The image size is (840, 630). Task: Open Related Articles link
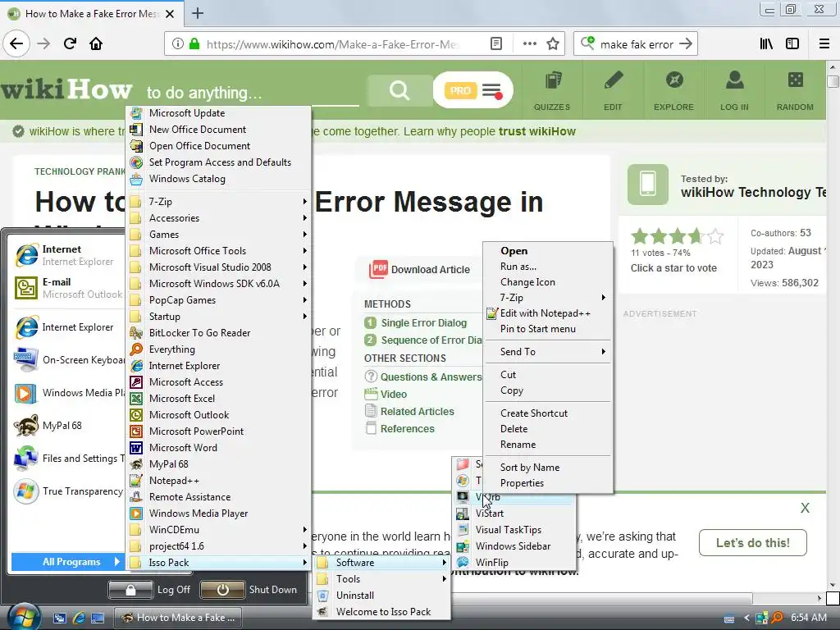click(x=417, y=412)
